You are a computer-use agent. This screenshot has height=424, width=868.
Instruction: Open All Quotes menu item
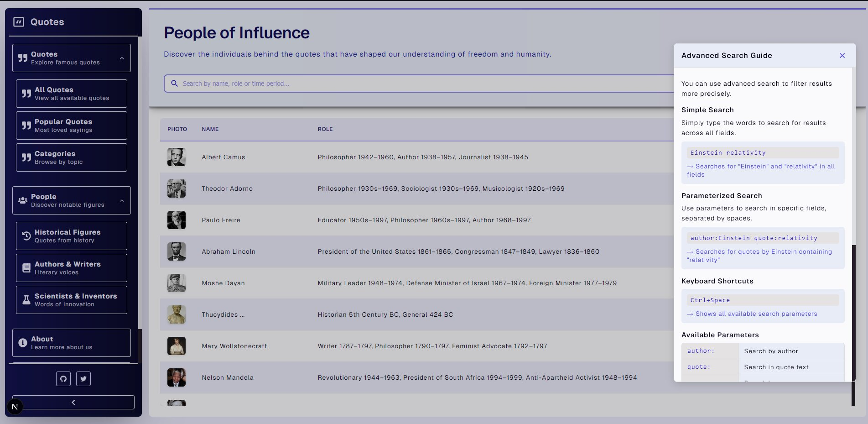(72, 94)
